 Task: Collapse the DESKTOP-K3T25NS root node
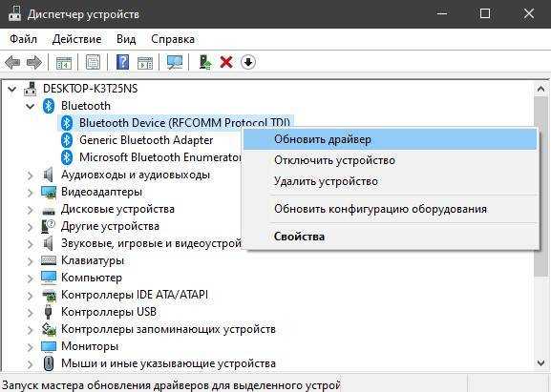[x=12, y=89]
